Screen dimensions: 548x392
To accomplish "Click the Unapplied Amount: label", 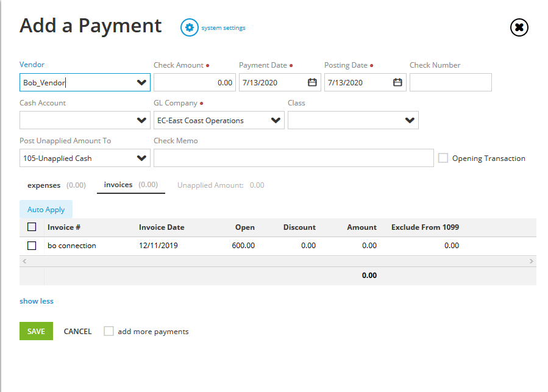I will click(210, 185).
